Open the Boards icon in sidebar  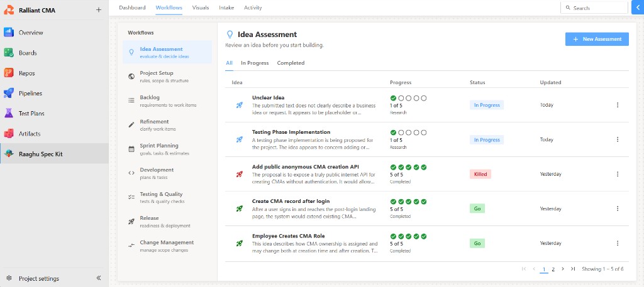click(x=9, y=53)
